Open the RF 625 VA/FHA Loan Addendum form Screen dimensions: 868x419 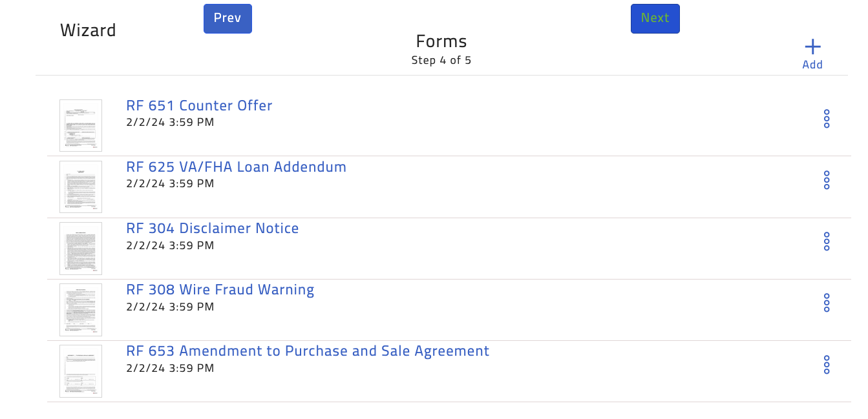(237, 167)
